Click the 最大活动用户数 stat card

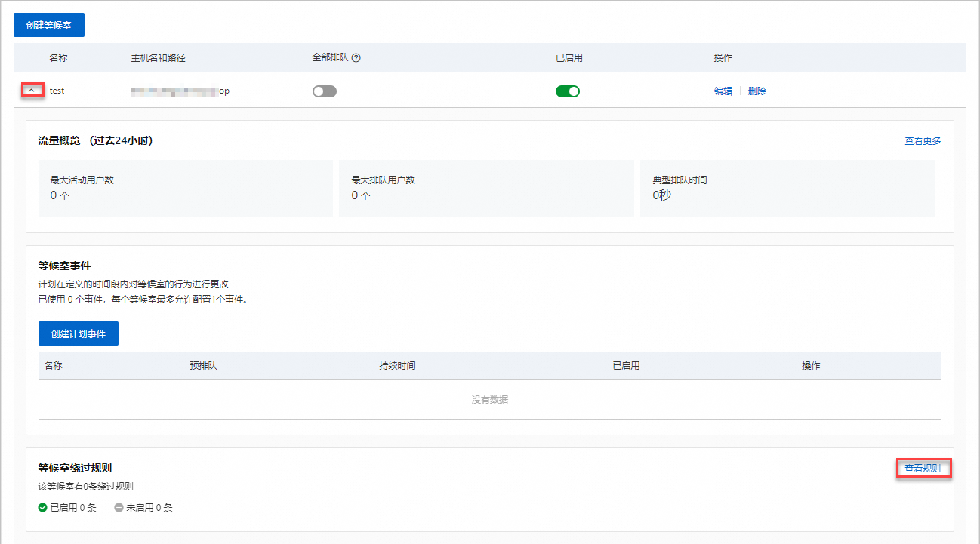pos(186,189)
